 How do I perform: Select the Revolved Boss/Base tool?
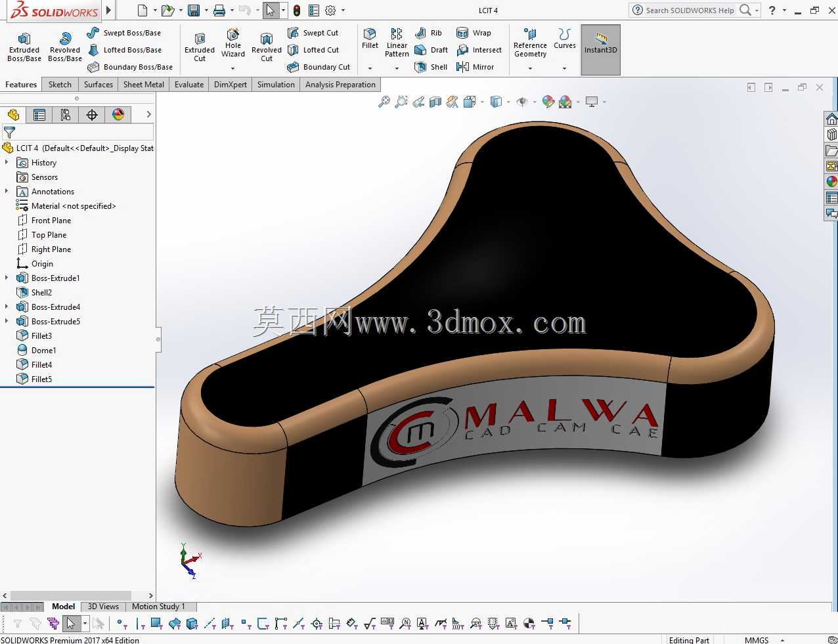coord(65,47)
